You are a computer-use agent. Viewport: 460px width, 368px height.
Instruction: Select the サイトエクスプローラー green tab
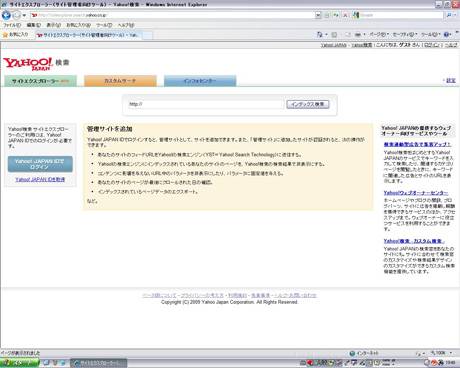point(41,81)
